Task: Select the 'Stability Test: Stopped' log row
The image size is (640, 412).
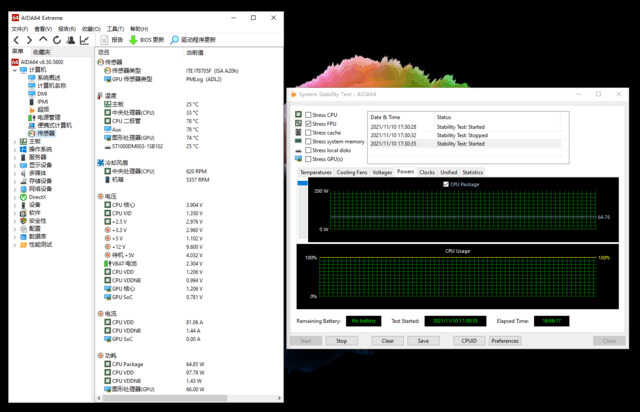Action: click(x=465, y=135)
